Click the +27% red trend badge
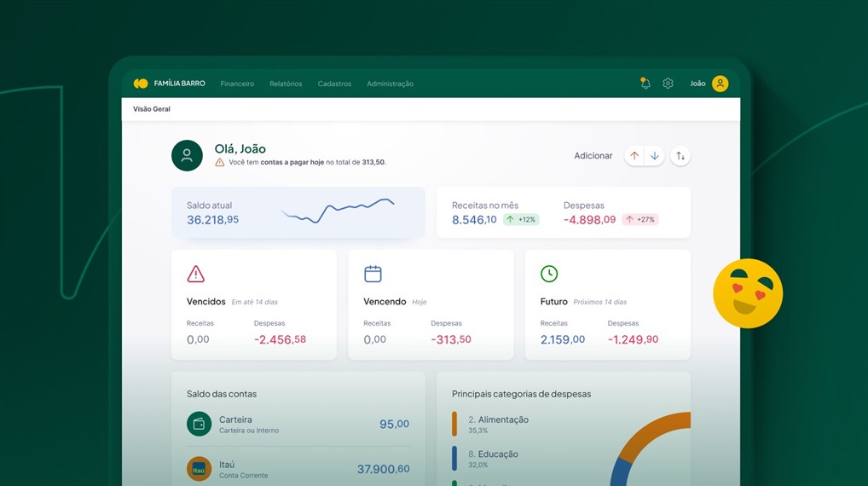The height and width of the screenshot is (486, 868). pos(640,220)
